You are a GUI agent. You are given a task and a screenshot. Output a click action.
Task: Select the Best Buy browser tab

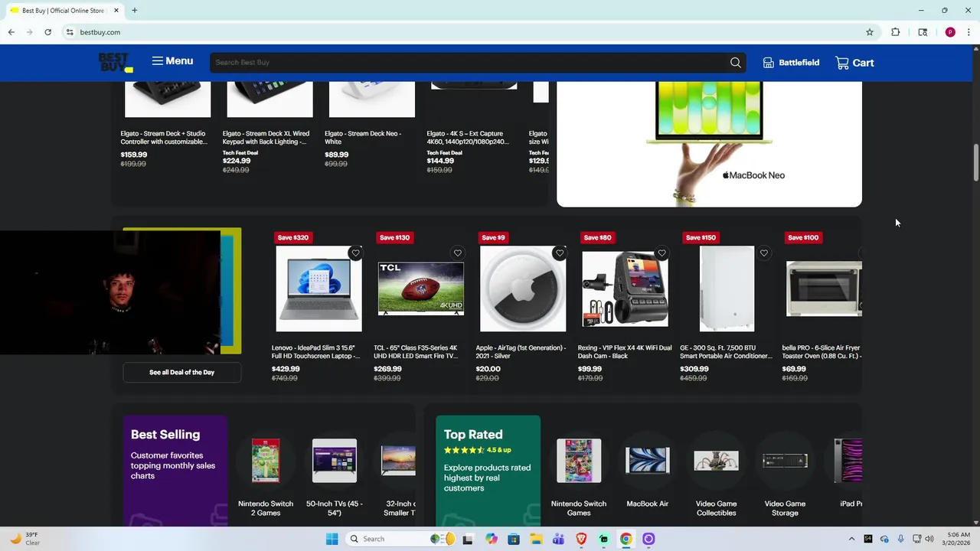pyautogui.click(x=65, y=11)
